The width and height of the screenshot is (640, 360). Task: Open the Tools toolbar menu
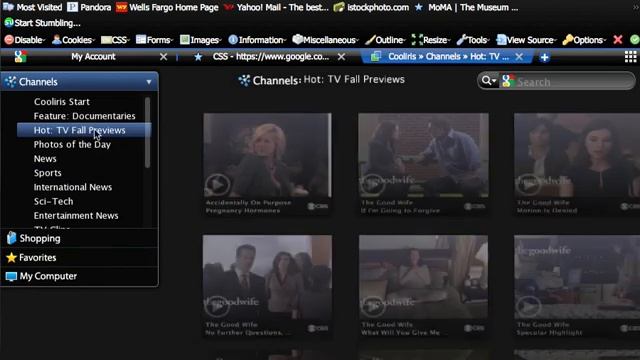click(473, 40)
